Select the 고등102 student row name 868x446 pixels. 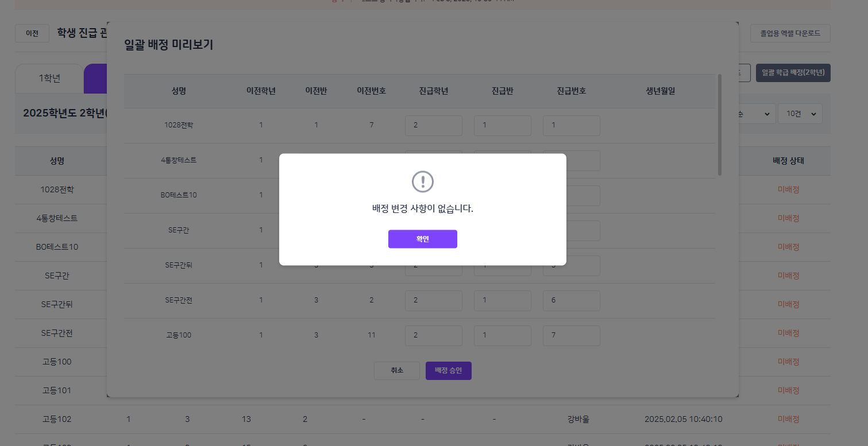(x=57, y=419)
